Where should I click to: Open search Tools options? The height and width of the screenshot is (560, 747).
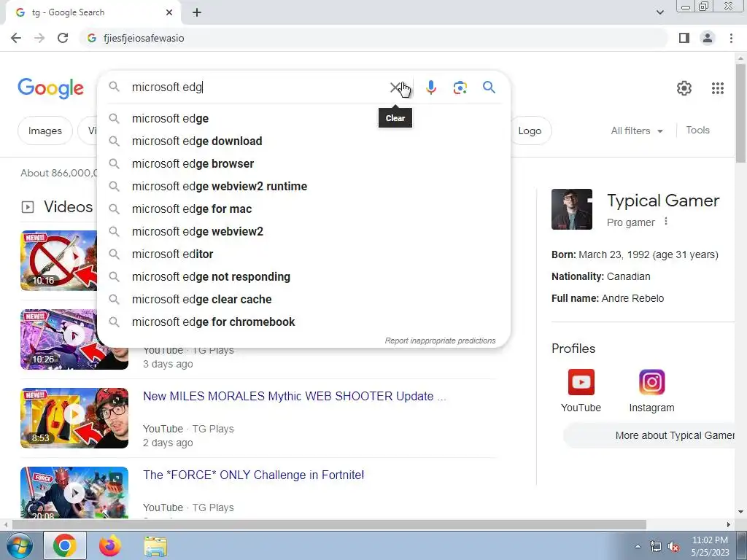pos(697,130)
